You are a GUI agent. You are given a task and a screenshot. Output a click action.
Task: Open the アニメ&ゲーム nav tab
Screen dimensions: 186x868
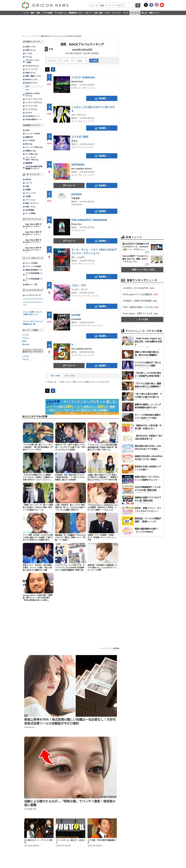(60, 13)
